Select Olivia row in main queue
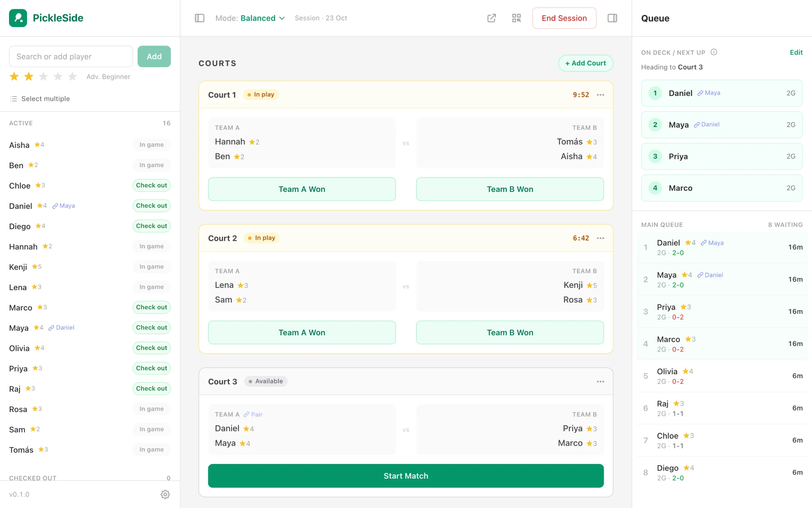This screenshot has width=812, height=508. click(x=722, y=376)
